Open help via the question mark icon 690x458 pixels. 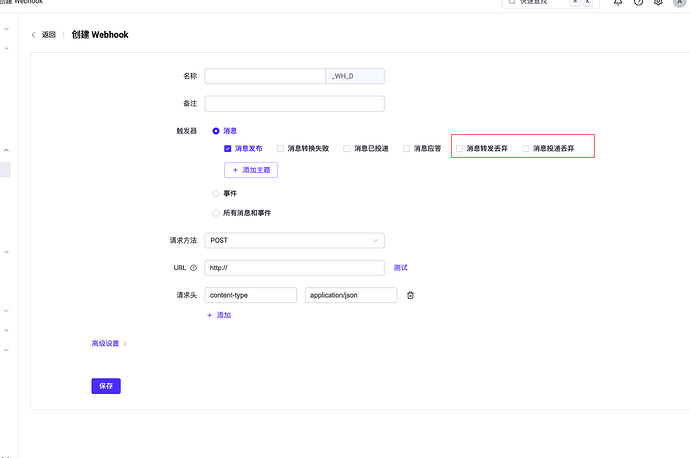click(639, 2)
